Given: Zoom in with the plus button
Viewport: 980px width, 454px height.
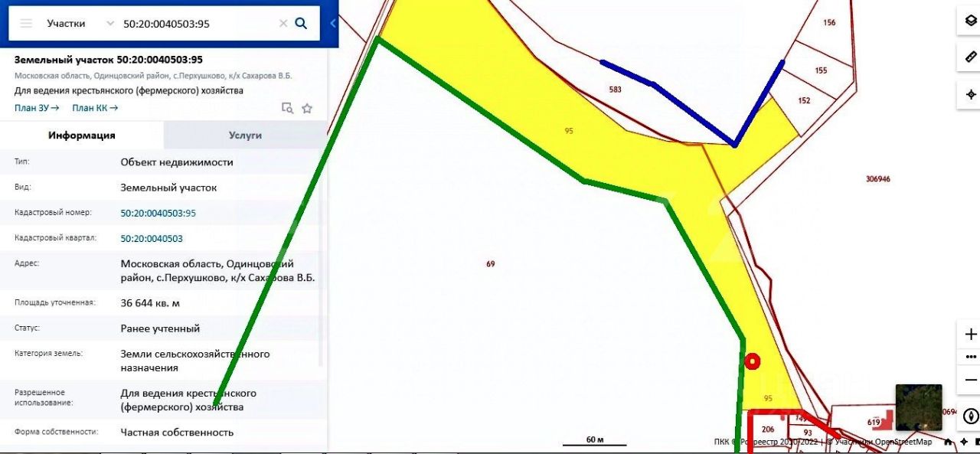Looking at the screenshot, I should (x=971, y=335).
